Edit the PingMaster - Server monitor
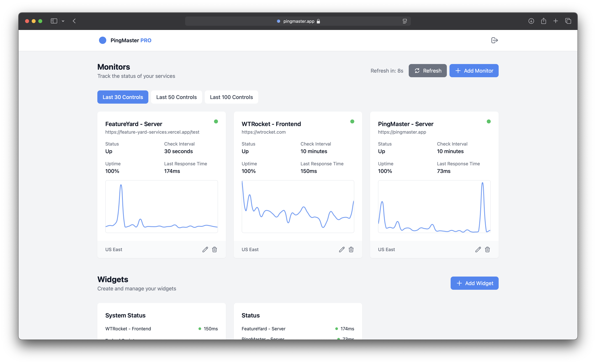This screenshot has width=596, height=364. [x=478, y=249]
